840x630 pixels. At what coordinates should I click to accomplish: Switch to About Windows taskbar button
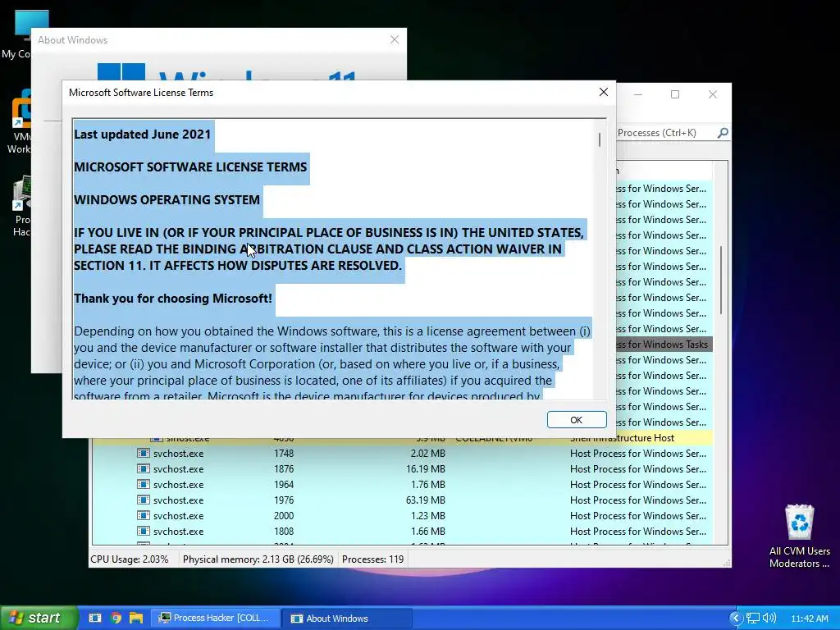pyautogui.click(x=347, y=619)
